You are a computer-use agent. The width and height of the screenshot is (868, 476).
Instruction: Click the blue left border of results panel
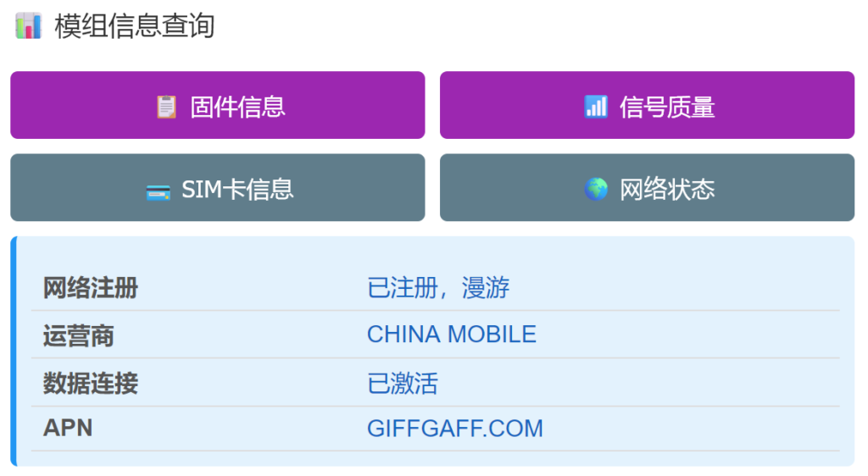pos(14,351)
